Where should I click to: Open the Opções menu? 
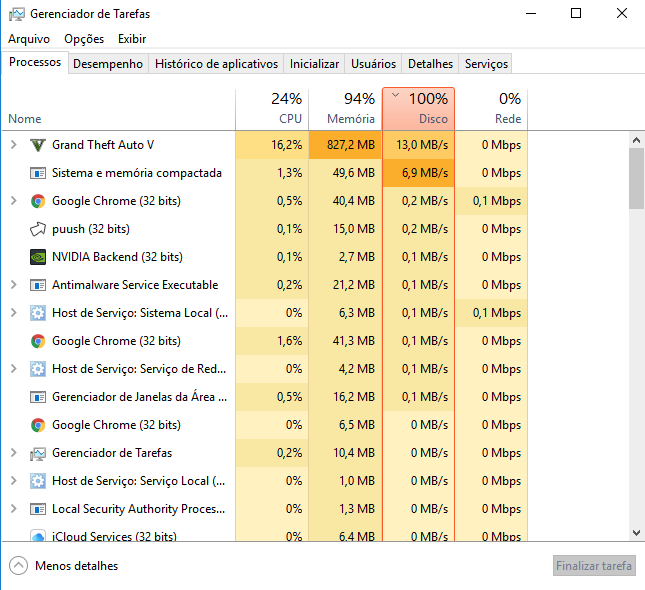(84, 39)
